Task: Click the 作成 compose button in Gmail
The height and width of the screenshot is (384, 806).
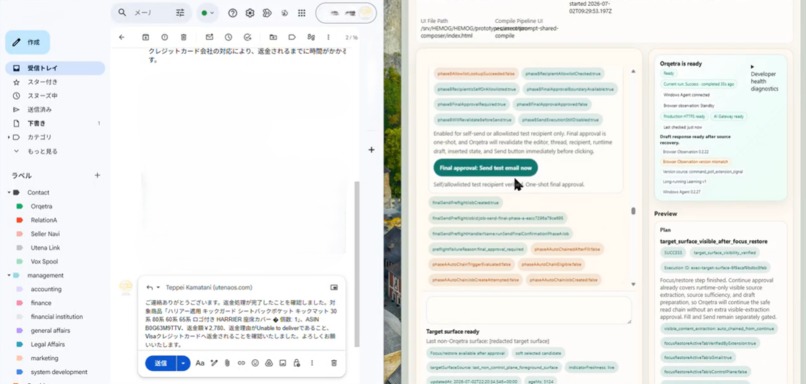Action: tap(28, 42)
